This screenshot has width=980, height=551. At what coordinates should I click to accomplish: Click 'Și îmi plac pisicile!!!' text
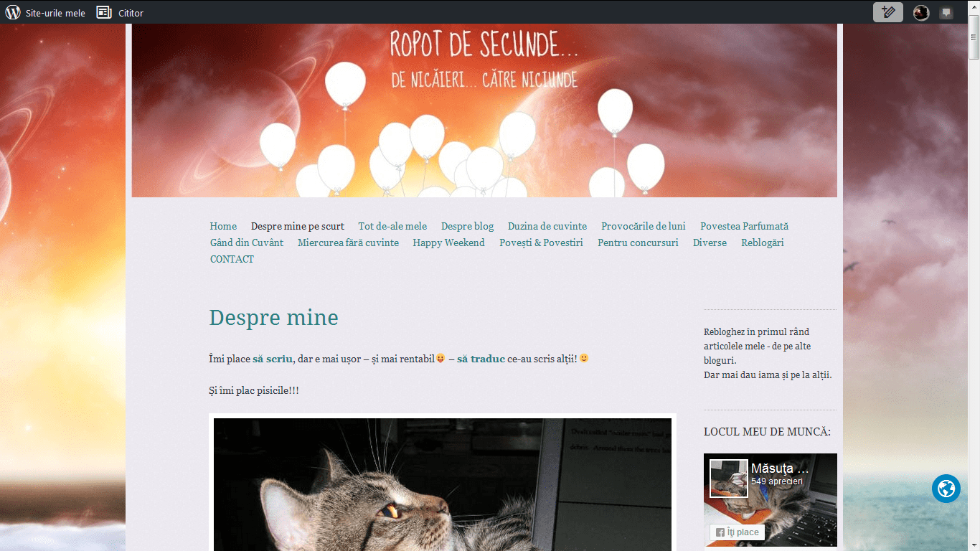point(254,391)
